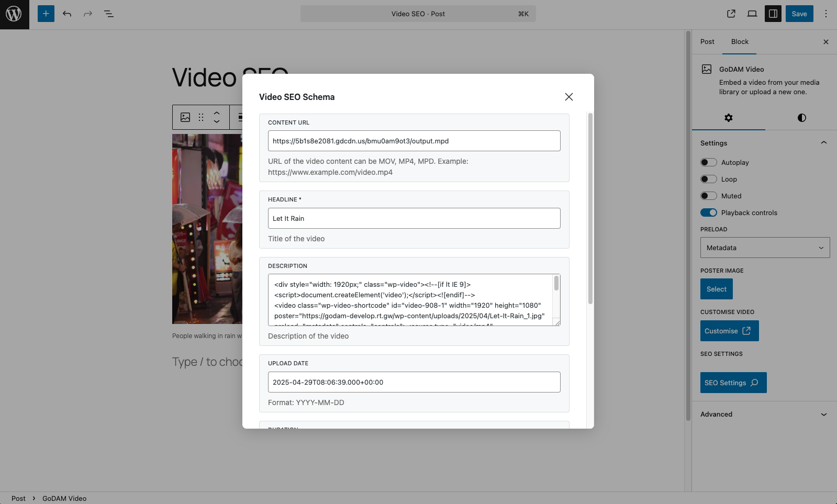Click into the Upload Date field
837x504 pixels.
point(414,382)
